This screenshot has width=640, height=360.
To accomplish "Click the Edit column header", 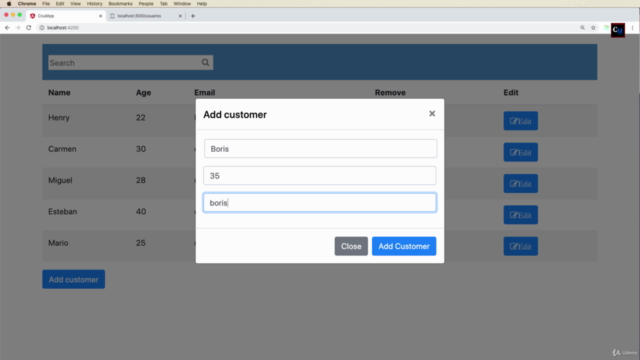I will [x=511, y=93].
